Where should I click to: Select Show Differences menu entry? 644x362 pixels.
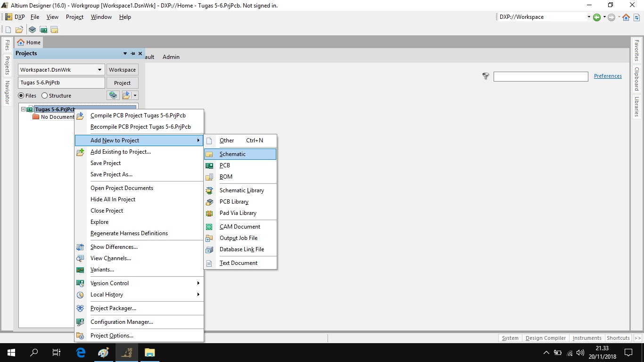pyautogui.click(x=139, y=247)
